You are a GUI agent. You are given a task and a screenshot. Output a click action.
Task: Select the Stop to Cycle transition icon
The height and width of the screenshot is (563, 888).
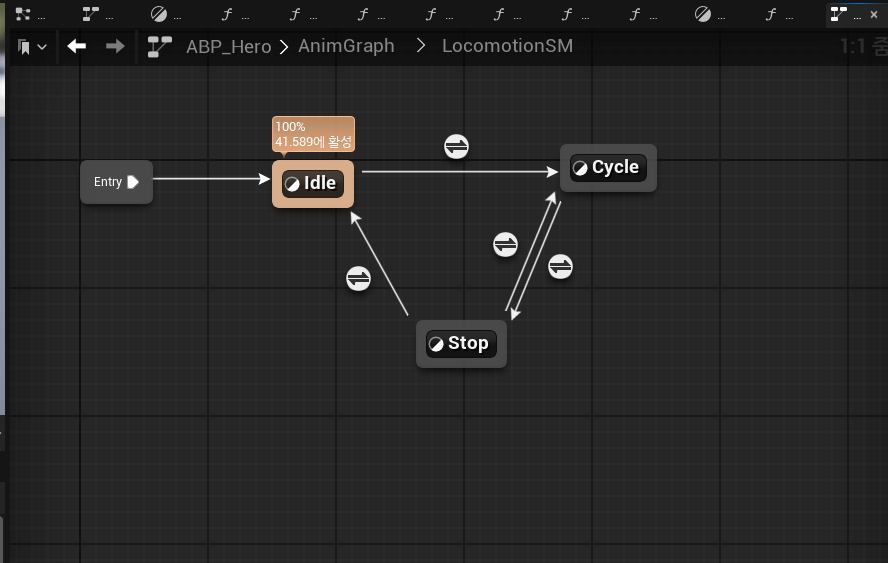click(505, 245)
